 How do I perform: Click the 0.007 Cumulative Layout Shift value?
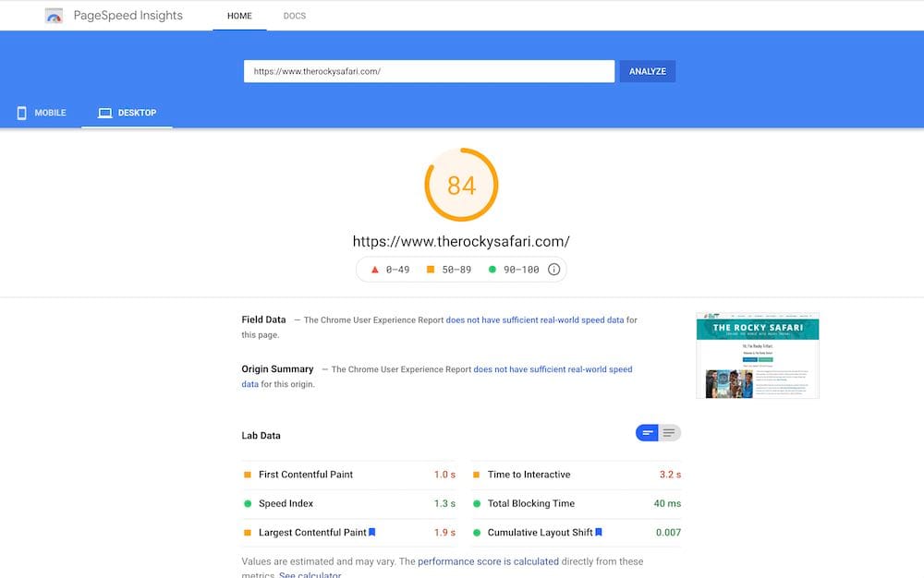(668, 532)
